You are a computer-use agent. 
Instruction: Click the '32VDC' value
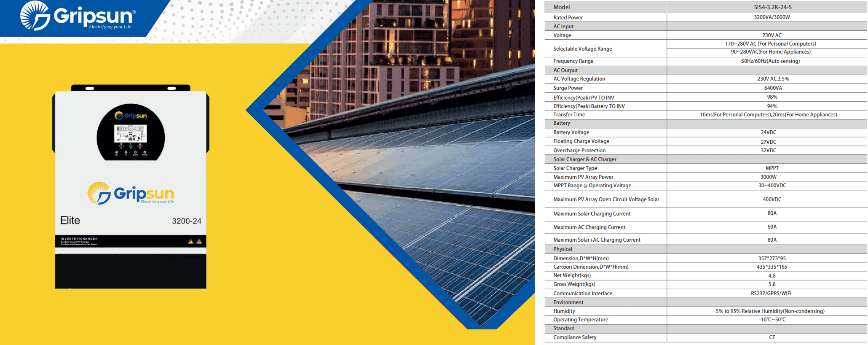tap(769, 151)
